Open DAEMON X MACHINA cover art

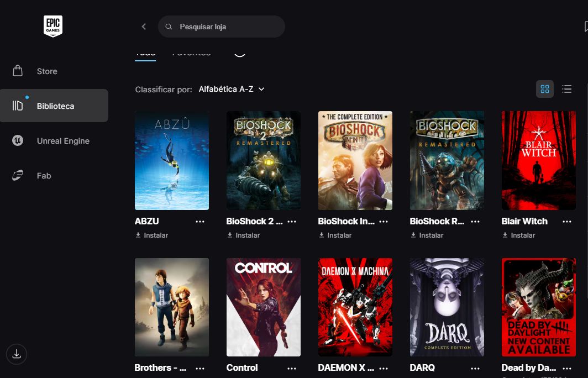(355, 307)
